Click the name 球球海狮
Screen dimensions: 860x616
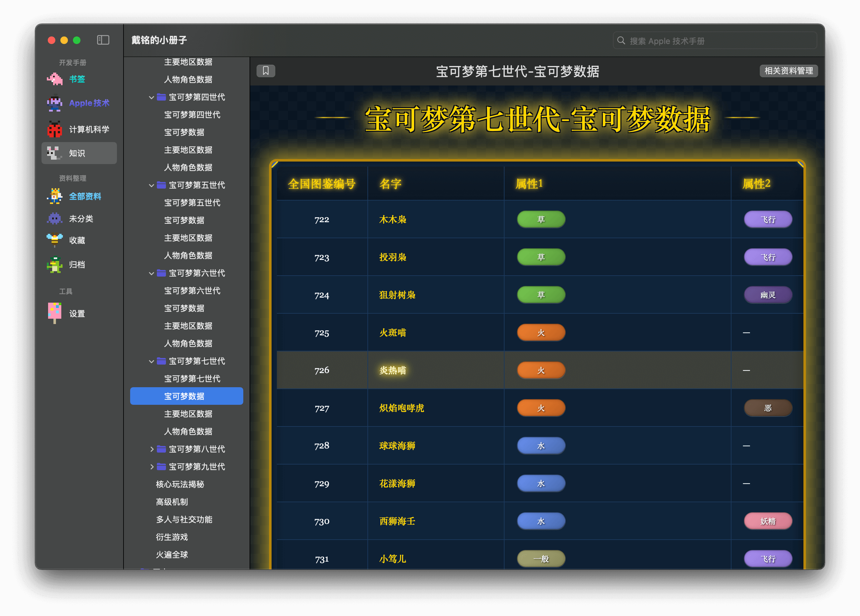tap(397, 445)
